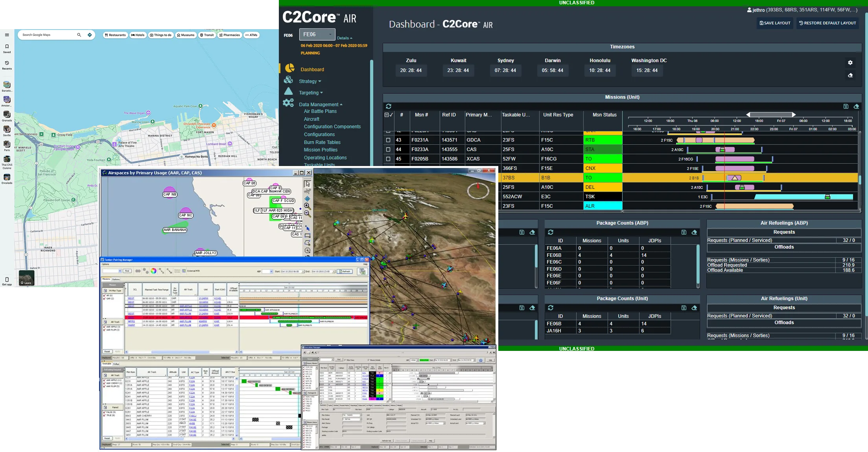
Task: Open Mission Profiles submenu item
Action: tap(321, 150)
